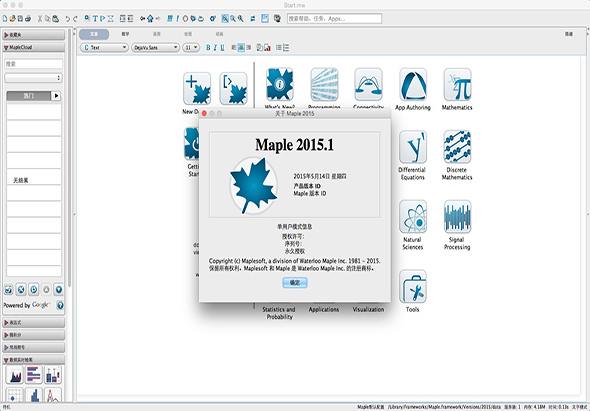590x411 pixels.
Task: Click the New Document toolbar icon
Action: [5, 18]
